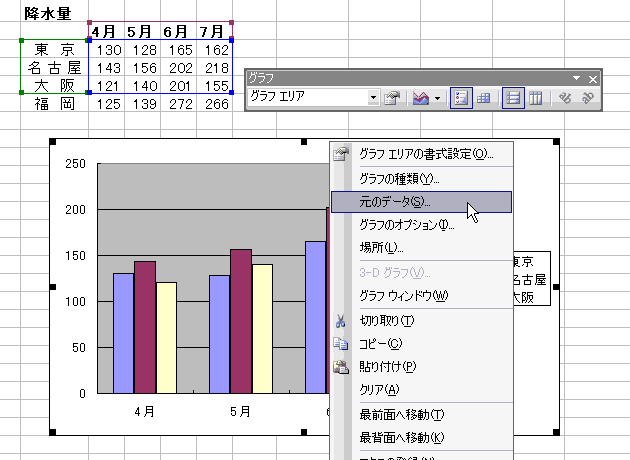Click the chart legend entry 名古屋
The height and width of the screenshot is (460, 630).
(x=530, y=280)
